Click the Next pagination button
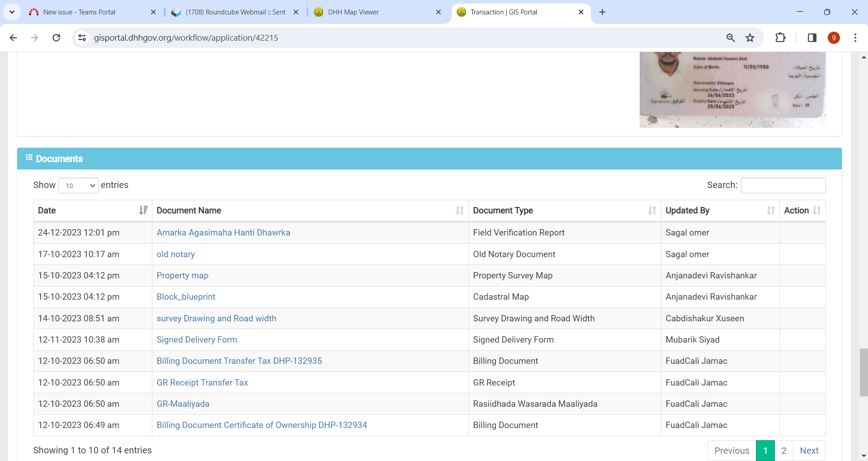868x461 pixels. click(x=809, y=451)
